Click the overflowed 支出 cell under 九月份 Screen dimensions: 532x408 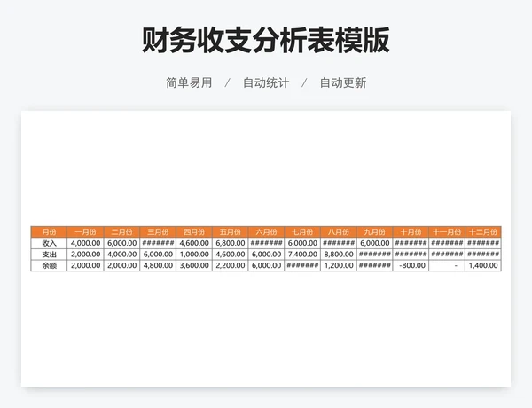[375, 255]
